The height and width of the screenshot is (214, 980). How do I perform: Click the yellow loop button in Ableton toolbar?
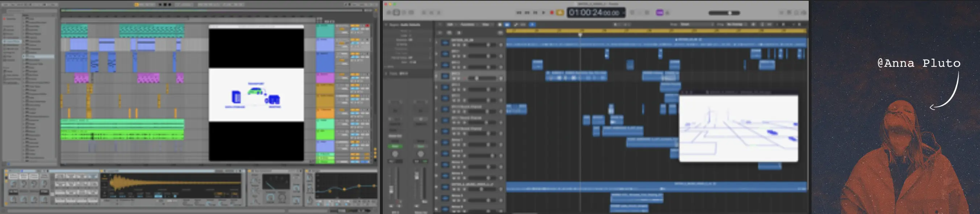click(x=137, y=5)
